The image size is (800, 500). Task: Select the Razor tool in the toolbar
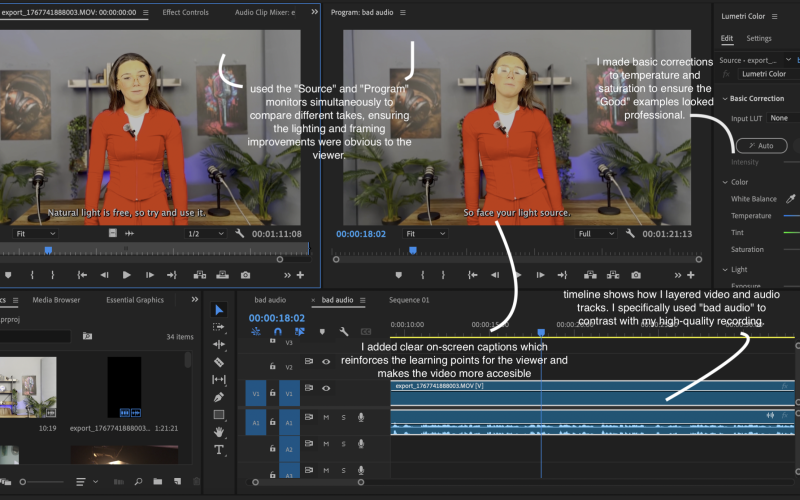tap(219, 362)
